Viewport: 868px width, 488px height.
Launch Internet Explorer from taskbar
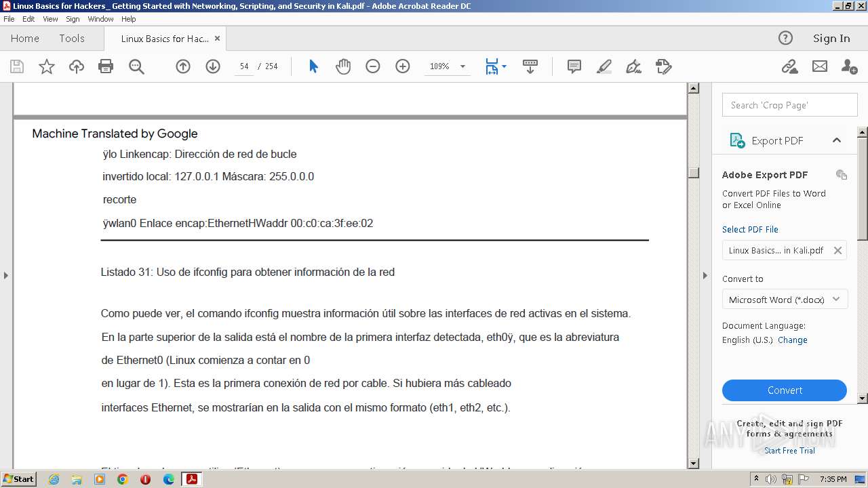pos(54,479)
